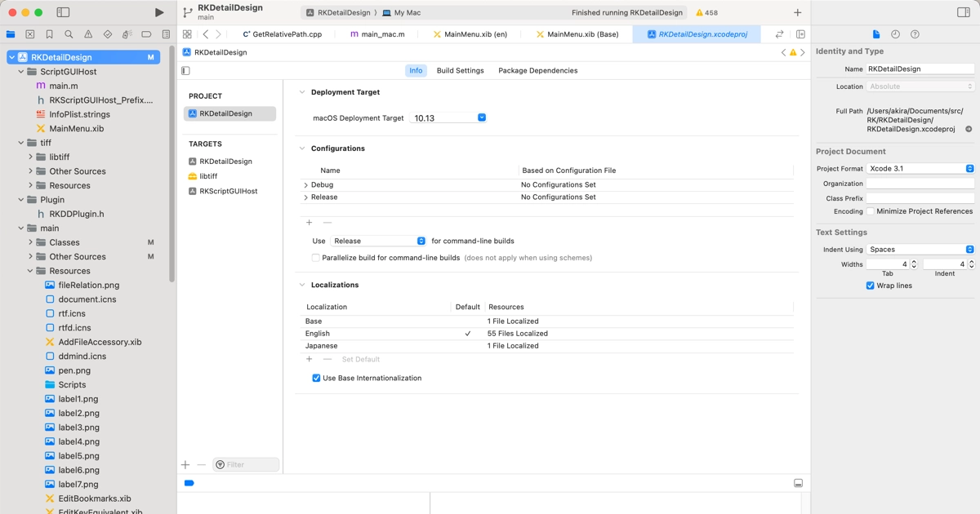The width and height of the screenshot is (980, 514).
Task: Uncheck Wrap lines option
Action: pos(870,286)
